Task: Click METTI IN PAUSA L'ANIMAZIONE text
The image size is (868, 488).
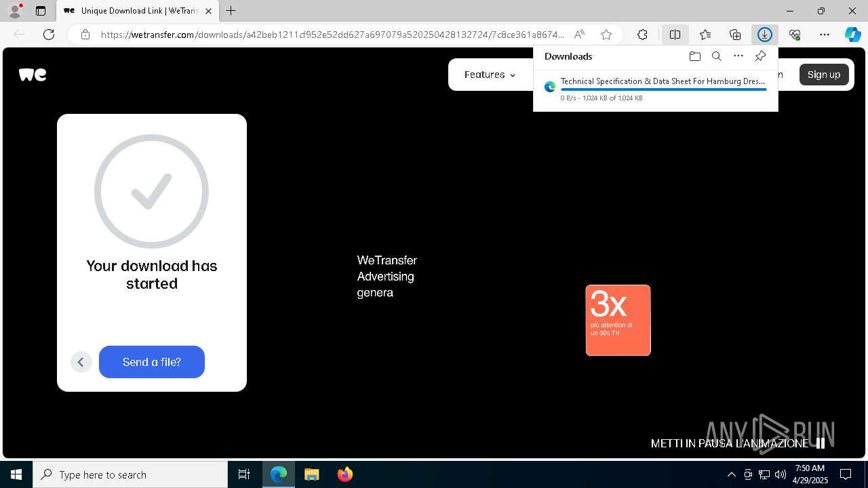Action: click(x=730, y=443)
